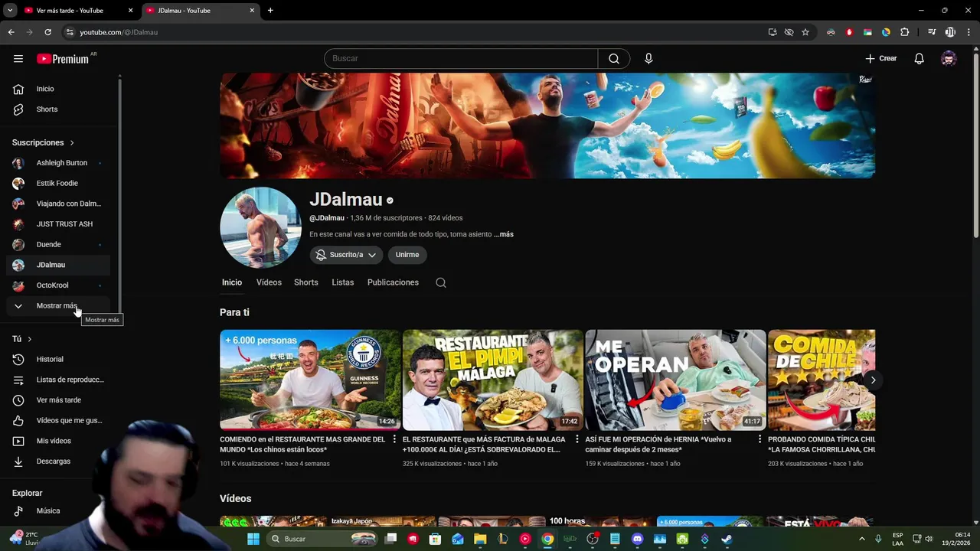Open Mis videos in sidebar
The height and width of the screenshot is (551, 980).
[x=58, y=441]
